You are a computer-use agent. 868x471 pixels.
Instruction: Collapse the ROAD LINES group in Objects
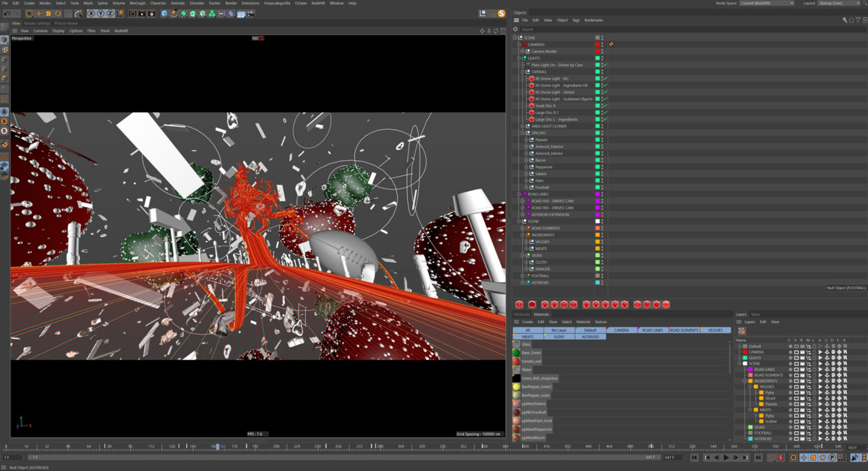[x=519, y=194]
